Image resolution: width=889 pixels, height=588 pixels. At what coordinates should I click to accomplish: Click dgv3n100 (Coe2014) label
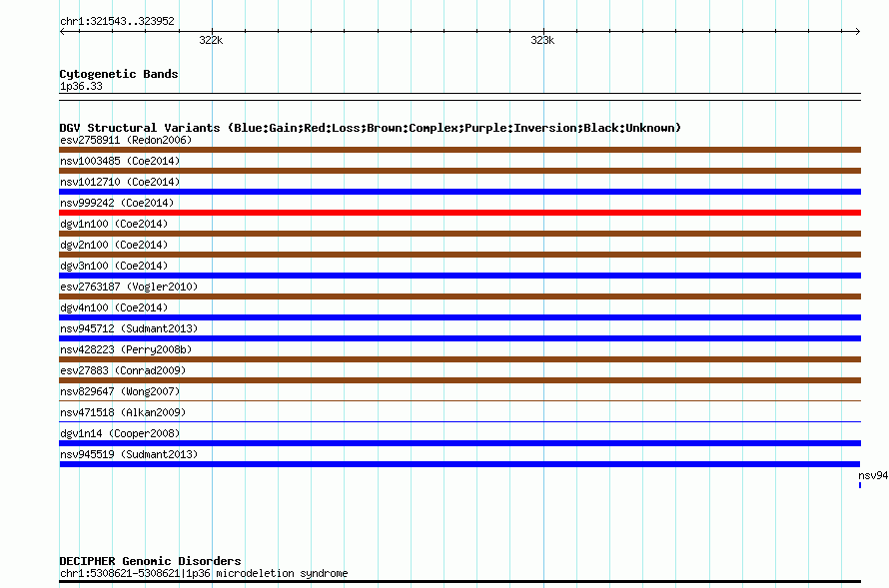[x=114, y=266]
